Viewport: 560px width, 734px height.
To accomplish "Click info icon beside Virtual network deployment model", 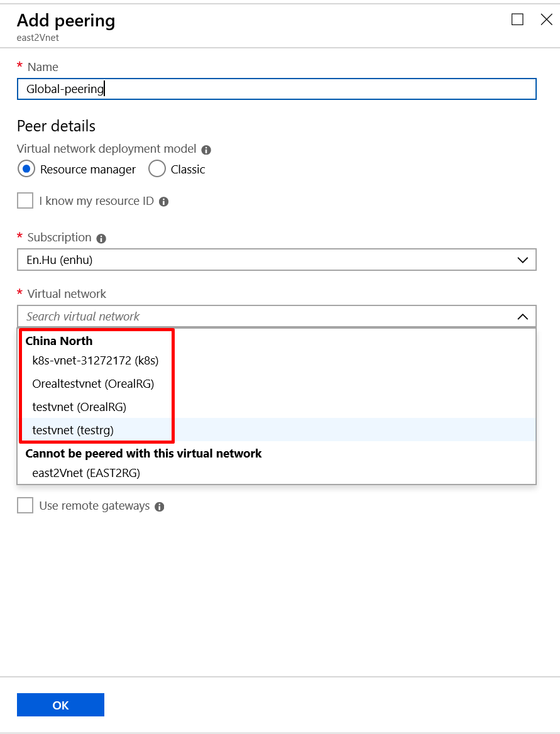I will coord(206,150).
